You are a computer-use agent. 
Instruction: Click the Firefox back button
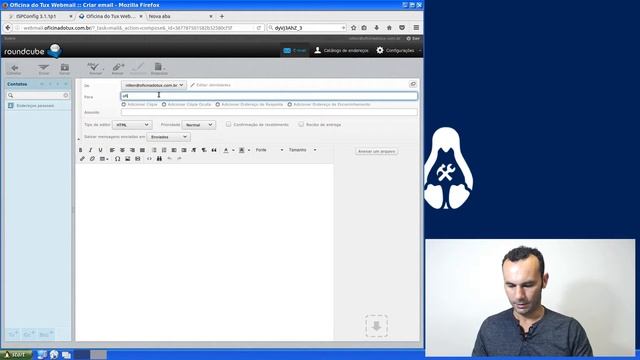(8, 28)
